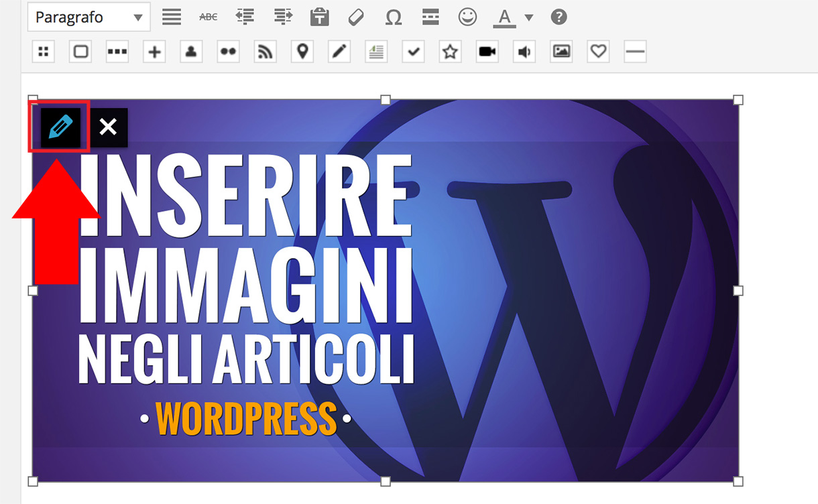The height and width of the screenshot is (504, 818).
Task: Click the three-dots shortcode icon
Action: coord(117,52)
